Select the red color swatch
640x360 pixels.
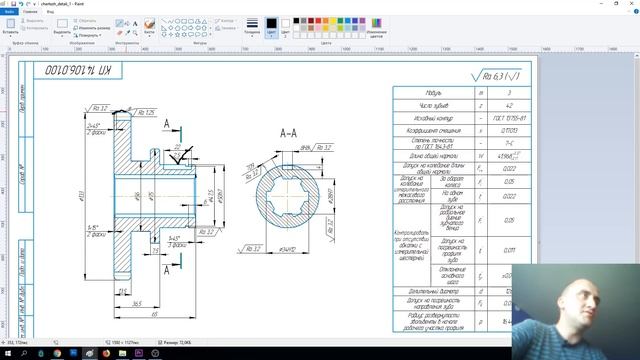click(x=318, y=20)
